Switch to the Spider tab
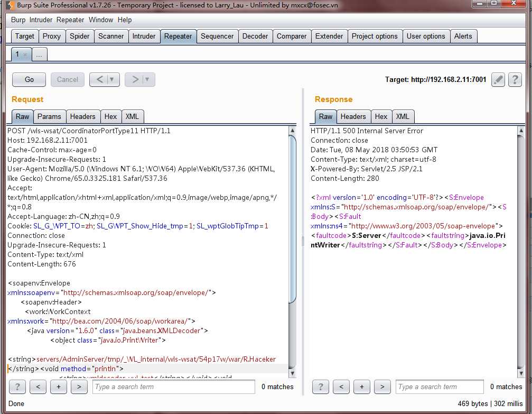The height and width of the screenshot is (414, 532). coord(79,36)
